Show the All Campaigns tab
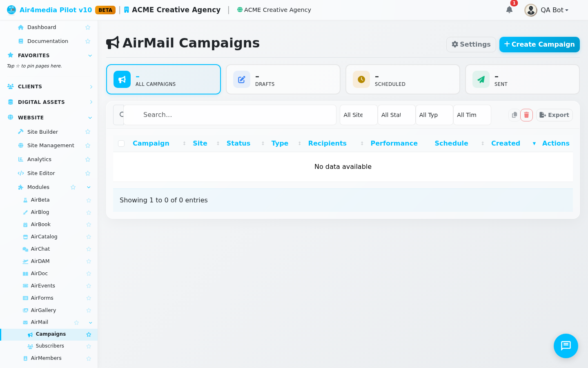The image size is (588, 368). pyautogui.click(x=163, y=79)
